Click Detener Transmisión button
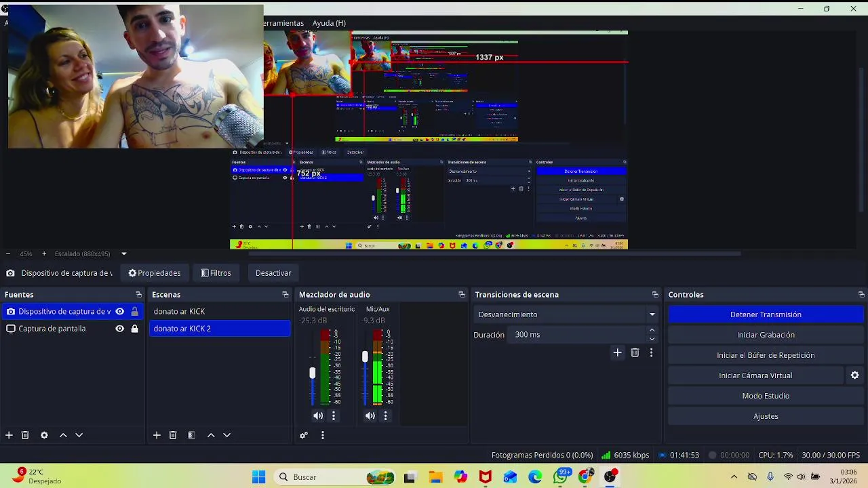The width and height of the screenshot is (868, 488). [x=766, y=314]
